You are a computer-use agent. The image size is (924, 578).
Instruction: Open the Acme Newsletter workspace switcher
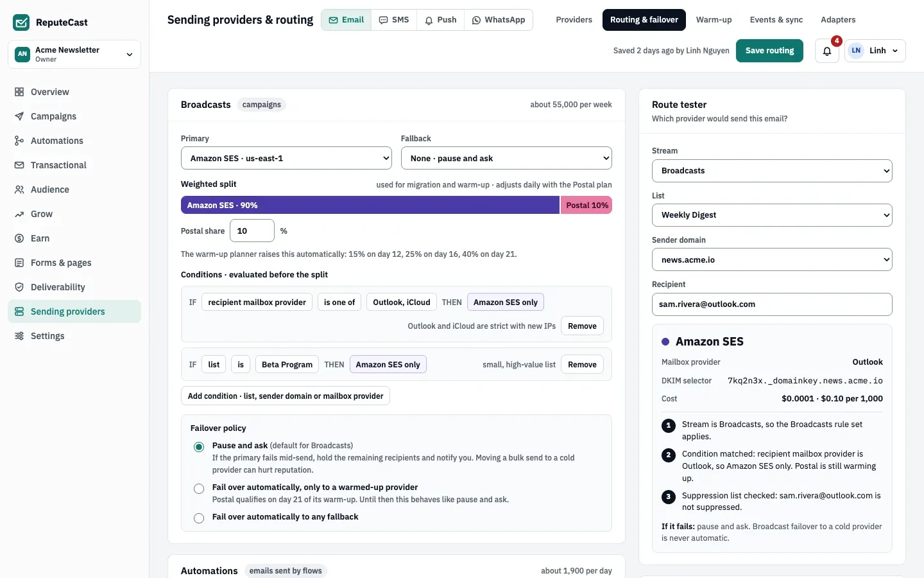pyautogui.click(x=74, y=54)
